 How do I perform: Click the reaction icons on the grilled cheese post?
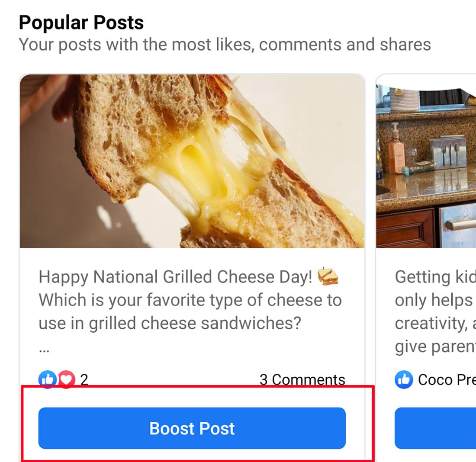[x=56, y=379]
